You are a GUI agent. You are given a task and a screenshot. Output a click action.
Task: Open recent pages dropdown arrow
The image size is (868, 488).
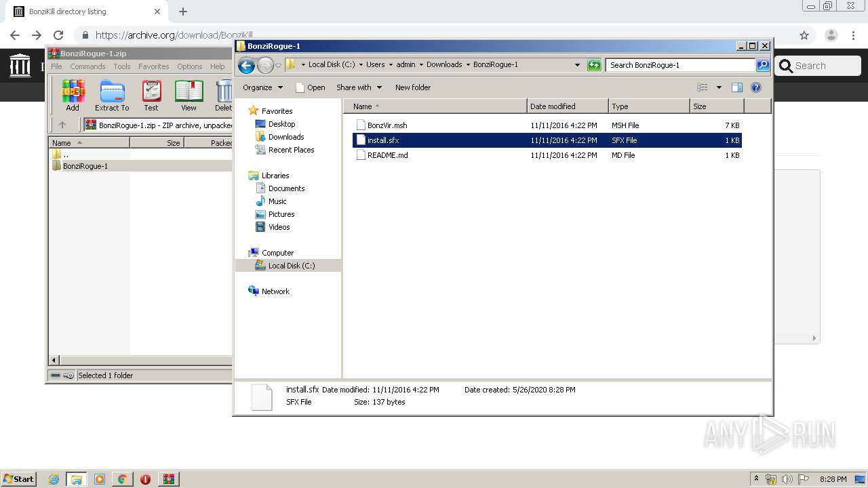pos(278,66)
